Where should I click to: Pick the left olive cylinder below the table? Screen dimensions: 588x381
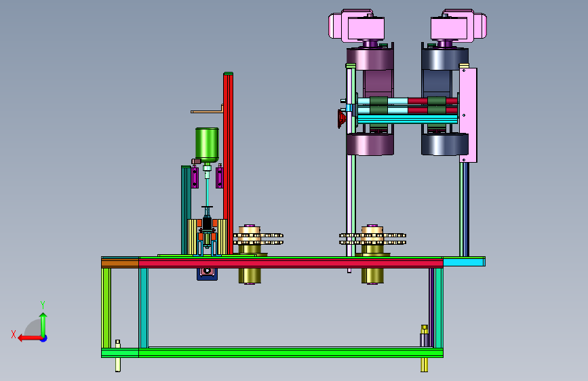click(x=250, y=276)
